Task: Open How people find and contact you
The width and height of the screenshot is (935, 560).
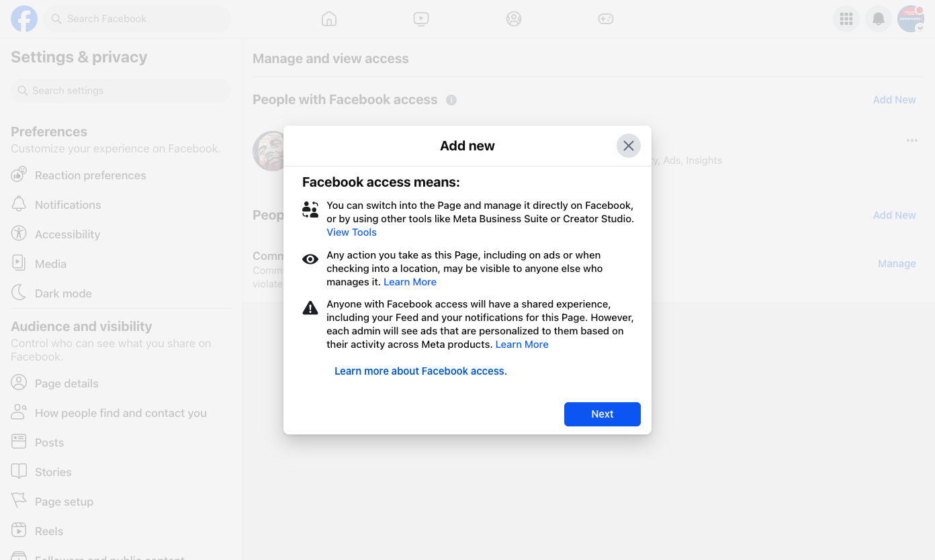Action: 121,413
